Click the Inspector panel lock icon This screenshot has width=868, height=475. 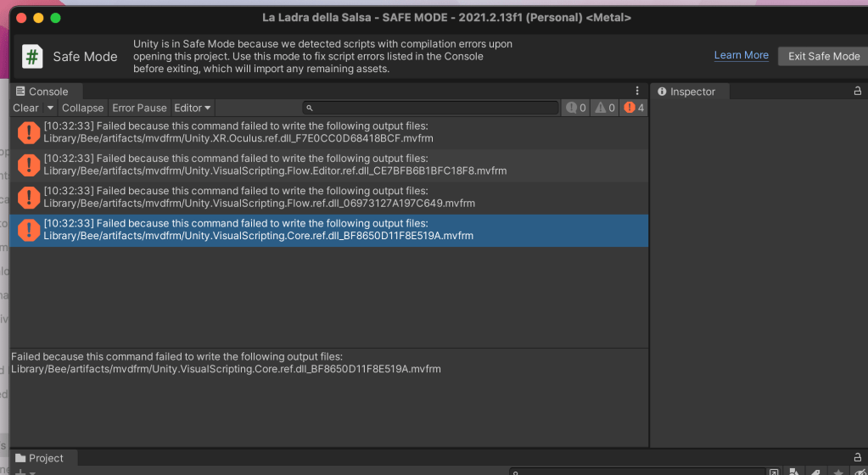click(857, 92)
